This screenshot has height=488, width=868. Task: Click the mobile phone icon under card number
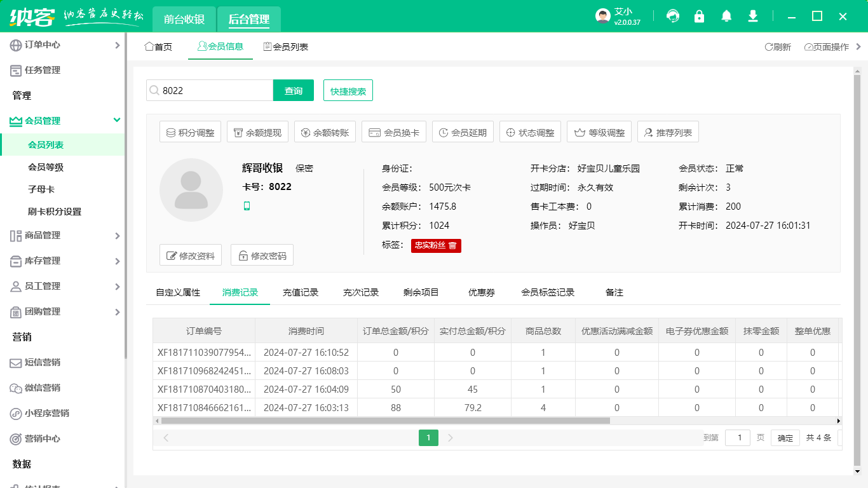(246, 206)
